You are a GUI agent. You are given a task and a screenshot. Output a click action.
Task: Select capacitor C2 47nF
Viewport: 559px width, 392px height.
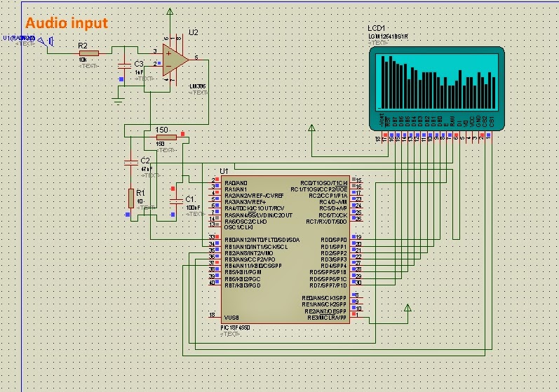click(x=131, y=163)
